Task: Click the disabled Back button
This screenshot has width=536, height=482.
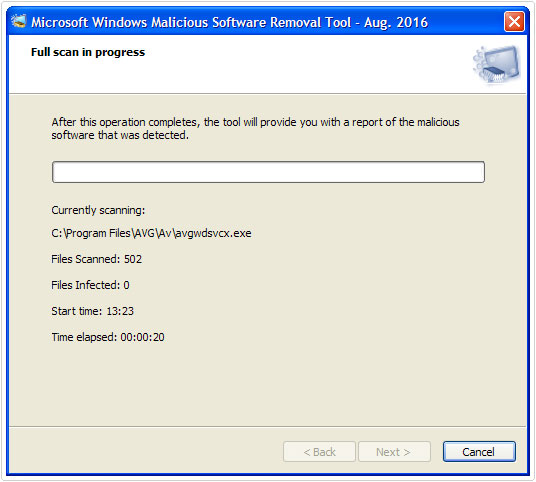Action: pyautogui.click(x=319, y=452)
